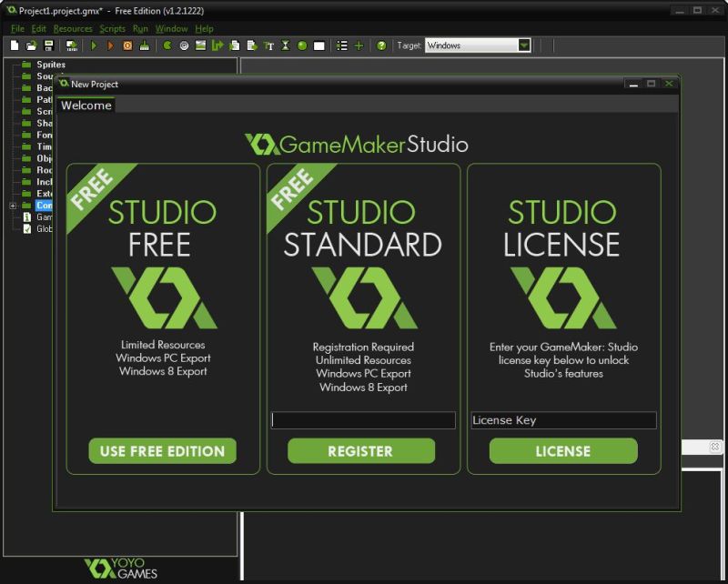Click the Studio Standard card logo
The height and width of the screenshot is (584, 728).
(x=364, y=297)
